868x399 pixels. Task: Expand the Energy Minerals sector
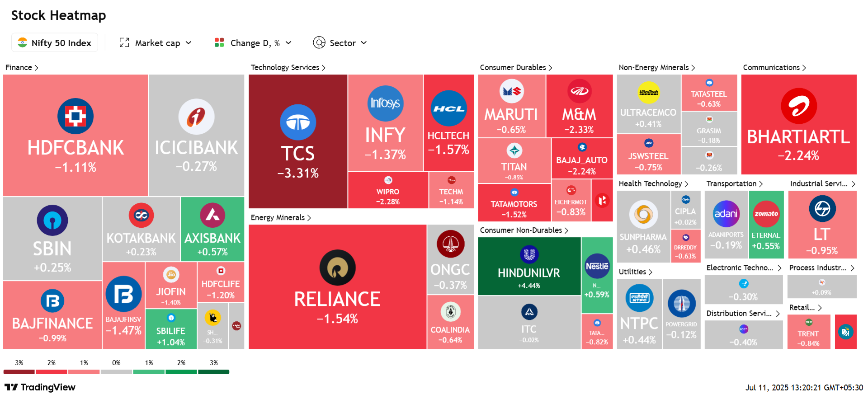[281, 217]
